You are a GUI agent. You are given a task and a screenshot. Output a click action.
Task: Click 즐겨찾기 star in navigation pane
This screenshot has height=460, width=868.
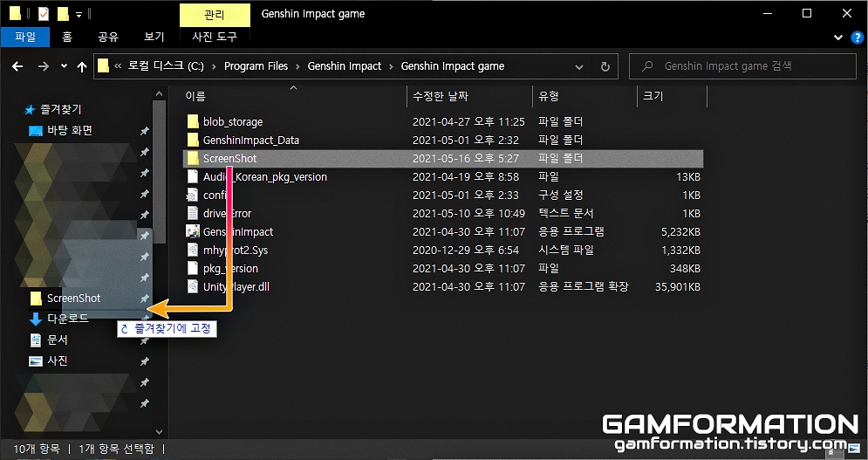(x=30, y=110)
